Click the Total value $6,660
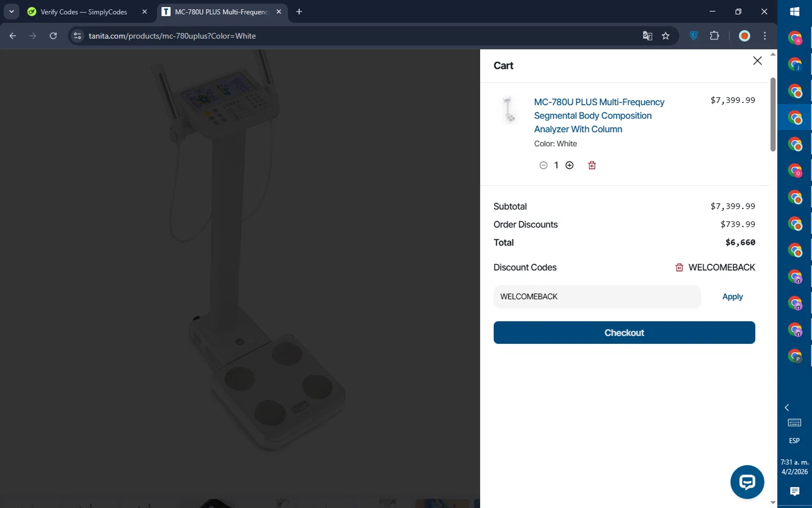The height and width of the screenshot is (508, 812). pos(740,243)
